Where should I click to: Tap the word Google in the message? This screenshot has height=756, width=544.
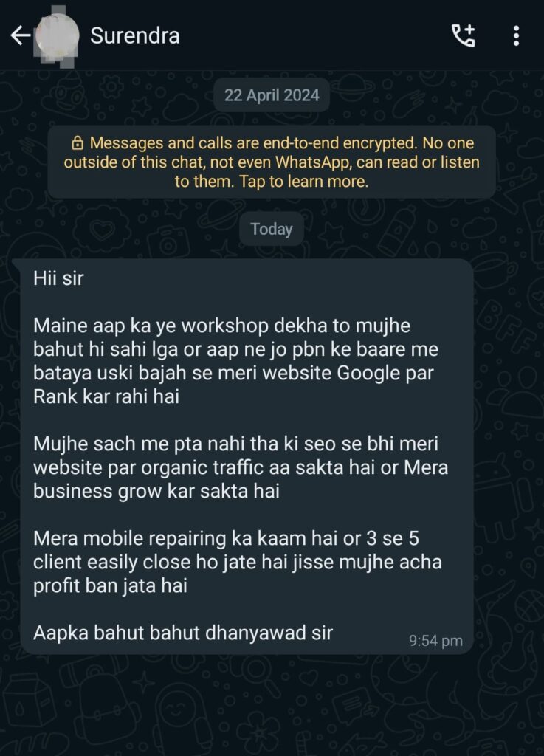pos(368,373)
